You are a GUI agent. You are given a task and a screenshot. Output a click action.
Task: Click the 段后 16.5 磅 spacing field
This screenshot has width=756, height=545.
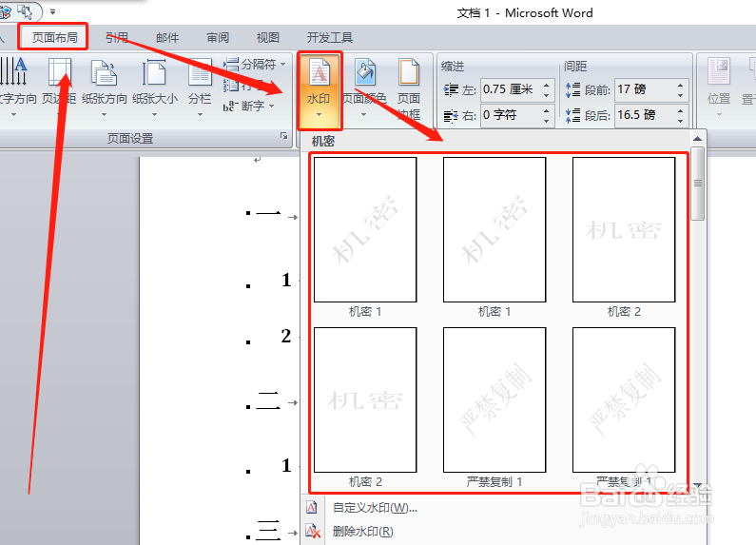645,115
